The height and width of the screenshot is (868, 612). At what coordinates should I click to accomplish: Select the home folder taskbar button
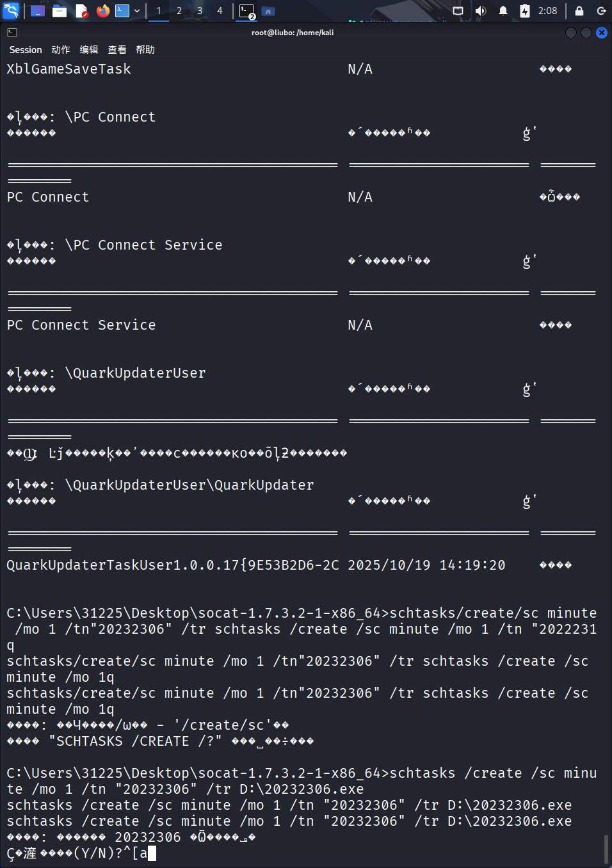tap(268, 11)
